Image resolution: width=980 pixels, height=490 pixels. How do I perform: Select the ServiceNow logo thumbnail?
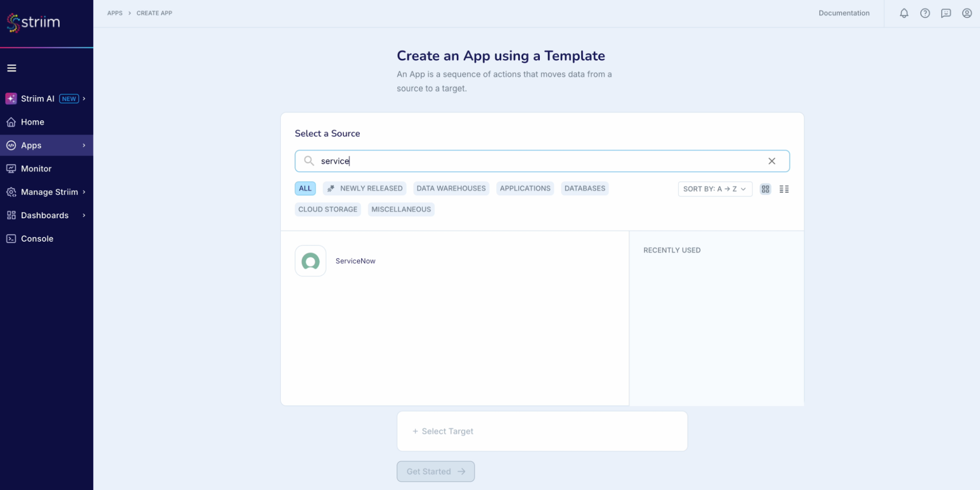pyautogui.click(x=310, y=261)
